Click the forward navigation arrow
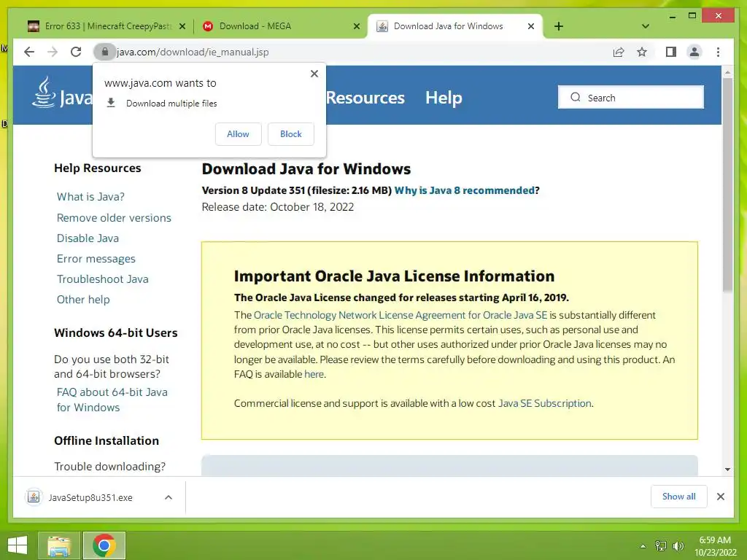This screenshot has width=747, height=560. click(53, 52)
